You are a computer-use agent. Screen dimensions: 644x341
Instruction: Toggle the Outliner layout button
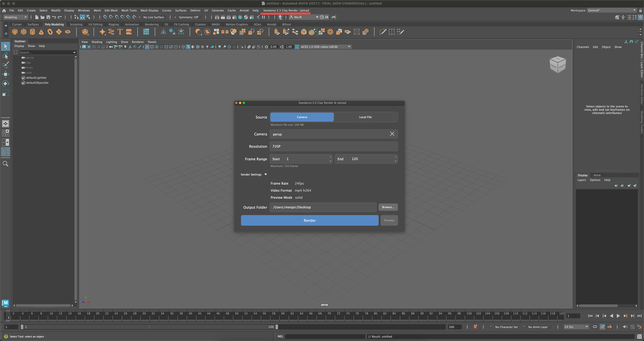click(6, 152)
